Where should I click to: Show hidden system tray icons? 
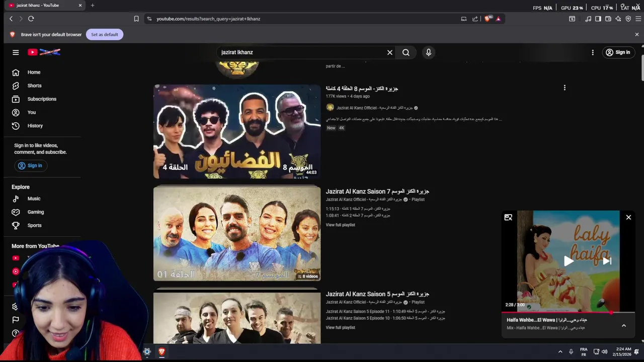560,351
